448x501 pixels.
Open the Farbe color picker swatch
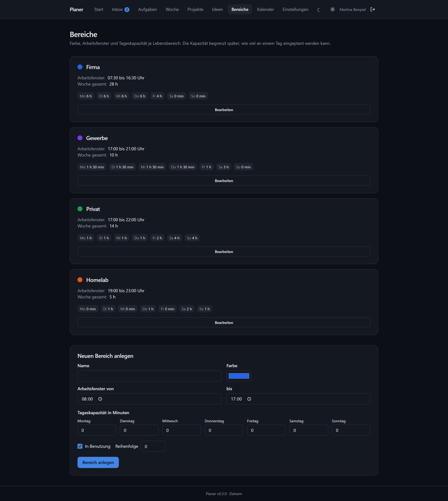(239, 376)
